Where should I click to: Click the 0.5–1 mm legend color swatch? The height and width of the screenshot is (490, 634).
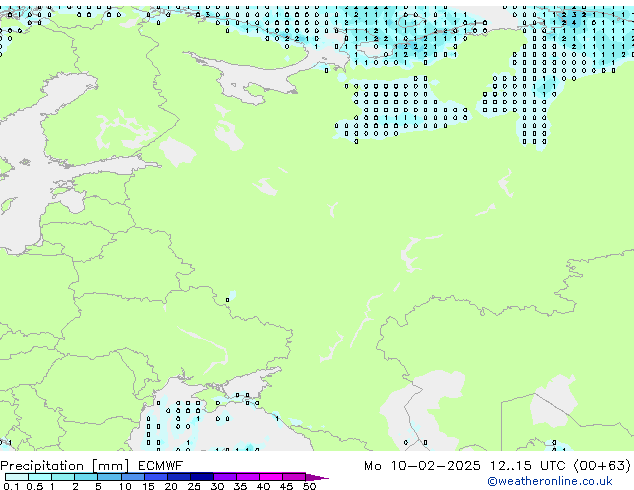coord(40,477)
